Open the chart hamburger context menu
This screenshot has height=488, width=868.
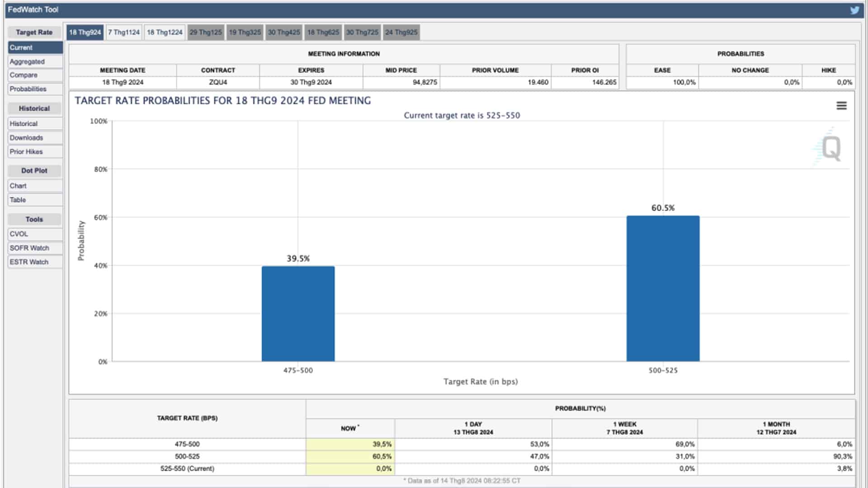click(x=841, y=106)
